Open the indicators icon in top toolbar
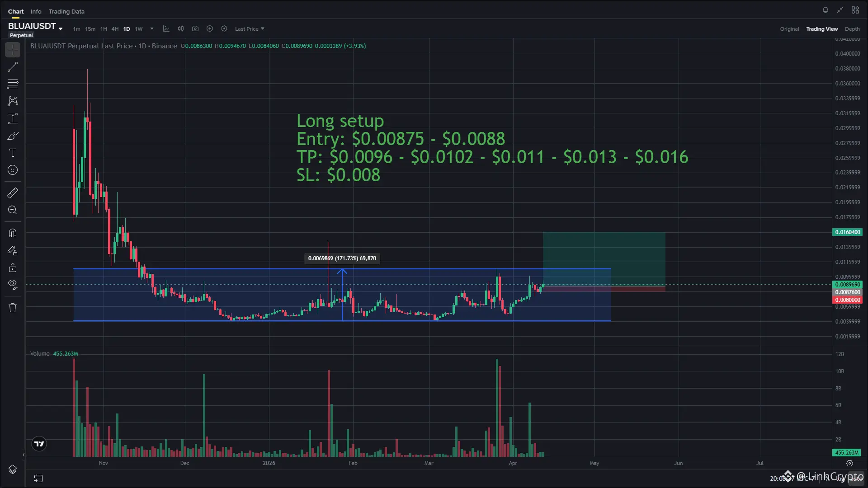 (166, 28)
